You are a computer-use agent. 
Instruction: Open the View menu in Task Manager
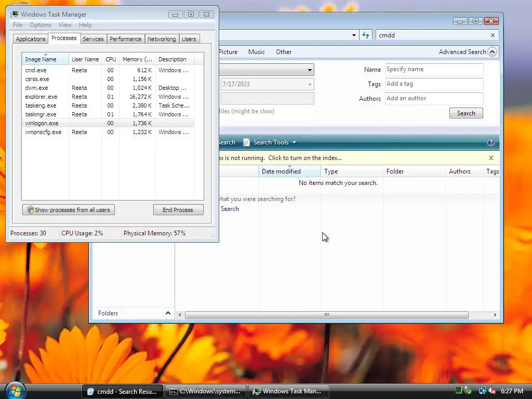(x=65, y=25)
